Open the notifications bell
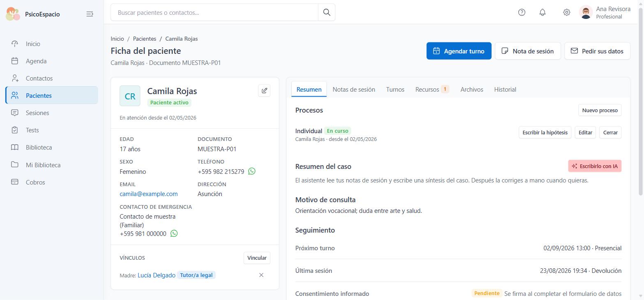This screenshot has width=644, height=300. (x=543, y=12)
